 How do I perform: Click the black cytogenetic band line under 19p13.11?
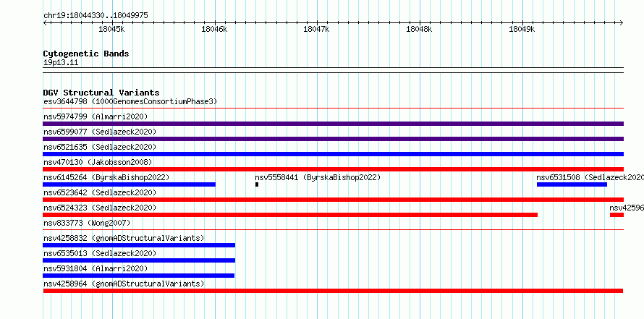pos(333,70)
